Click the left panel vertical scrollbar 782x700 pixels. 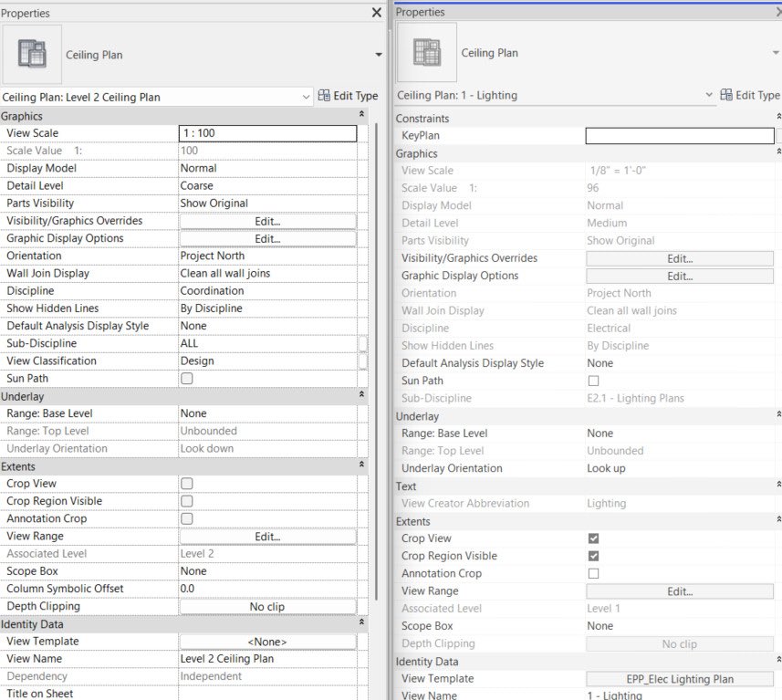pyautogui.click(x=376, y=361)
